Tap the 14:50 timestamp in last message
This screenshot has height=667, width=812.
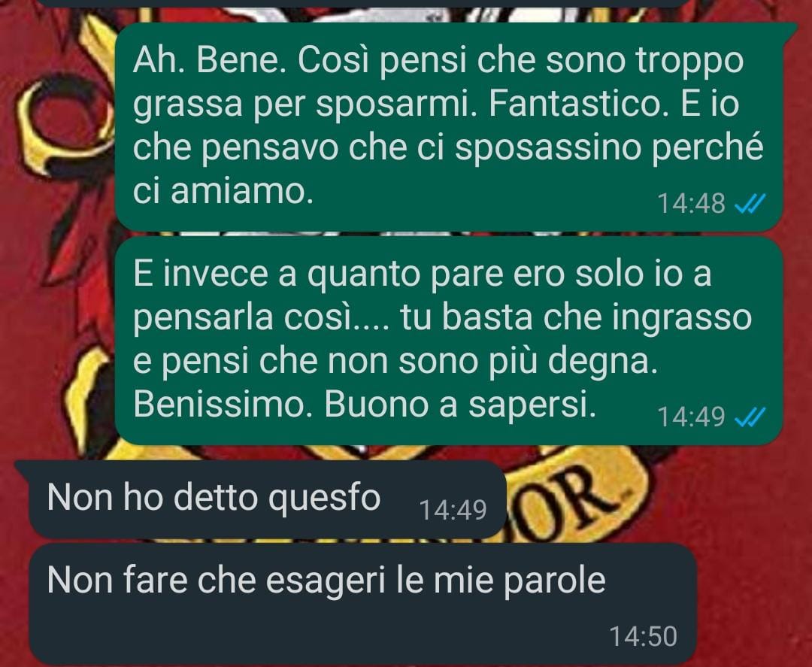pos(643,636)
